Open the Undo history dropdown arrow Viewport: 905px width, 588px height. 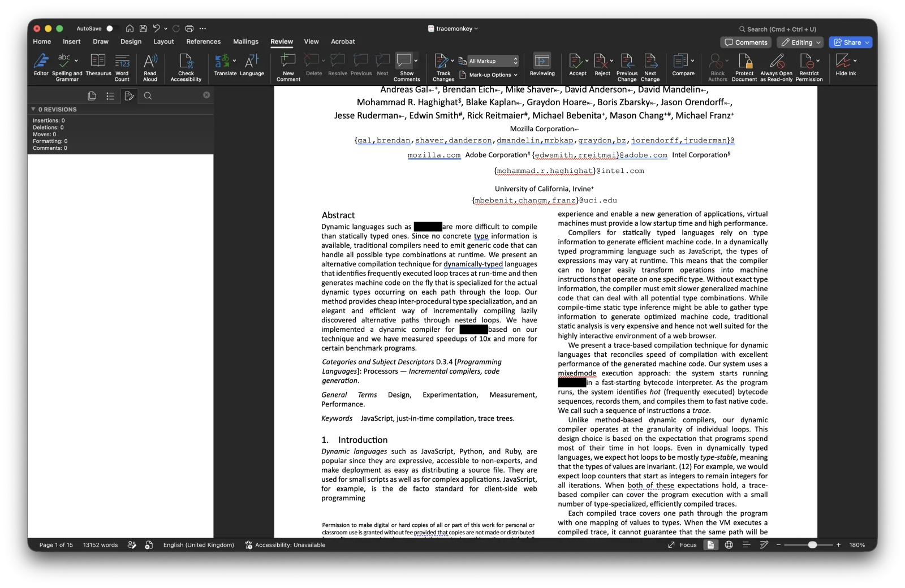click(x=166, y=28)
